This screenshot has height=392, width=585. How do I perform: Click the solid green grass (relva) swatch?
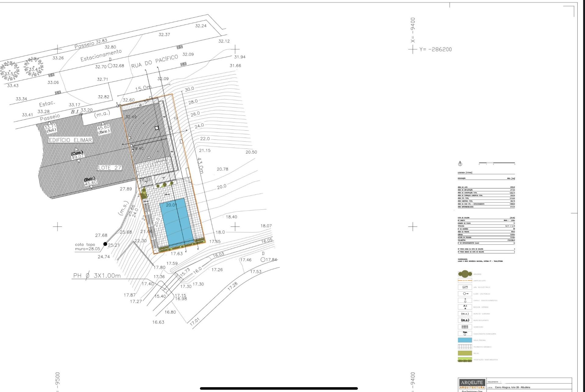[x=465, y=353]
